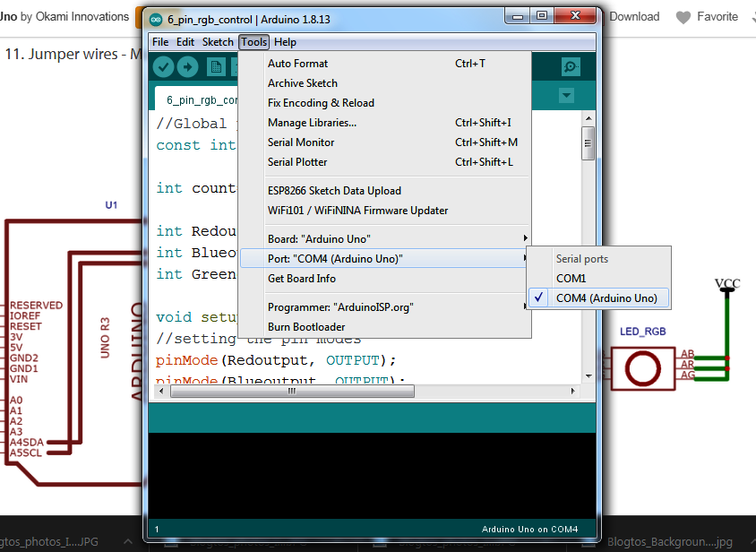Choose Get Board Info
The height and width of the screenshot is (552, 756).
(x=385, y=279)
